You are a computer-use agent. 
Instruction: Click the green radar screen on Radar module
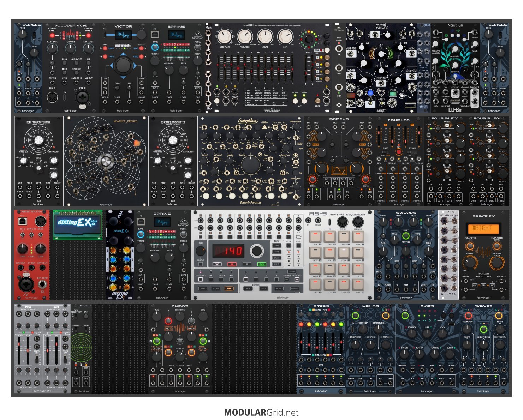[81, 347]
